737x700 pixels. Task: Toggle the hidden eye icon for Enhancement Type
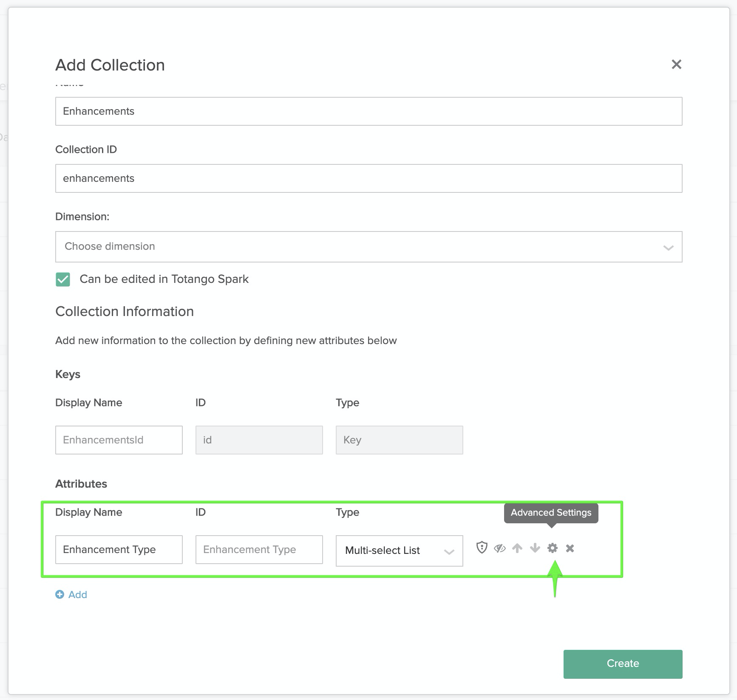(500, 548)
